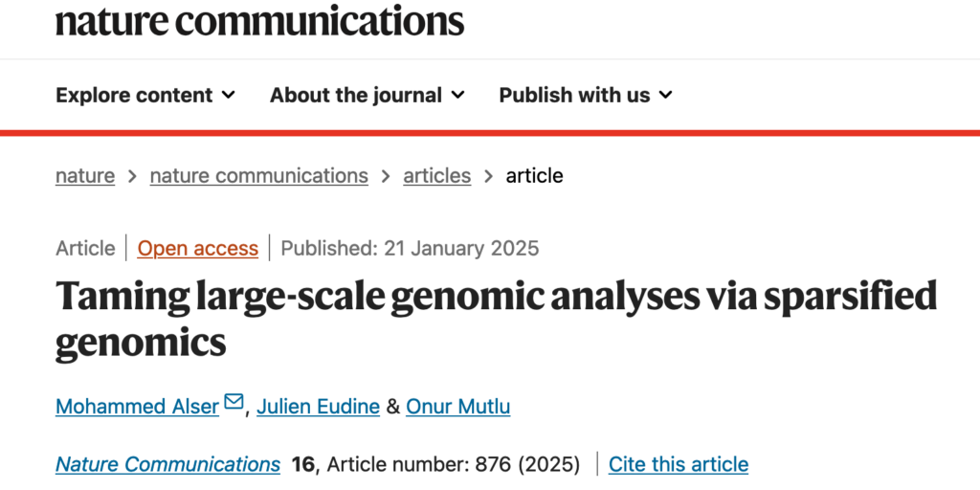Click the Published 21 January 2025 date

[410, 248]
